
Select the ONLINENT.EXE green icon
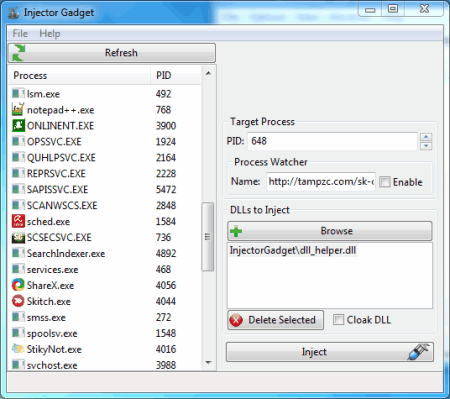[18, 125]
